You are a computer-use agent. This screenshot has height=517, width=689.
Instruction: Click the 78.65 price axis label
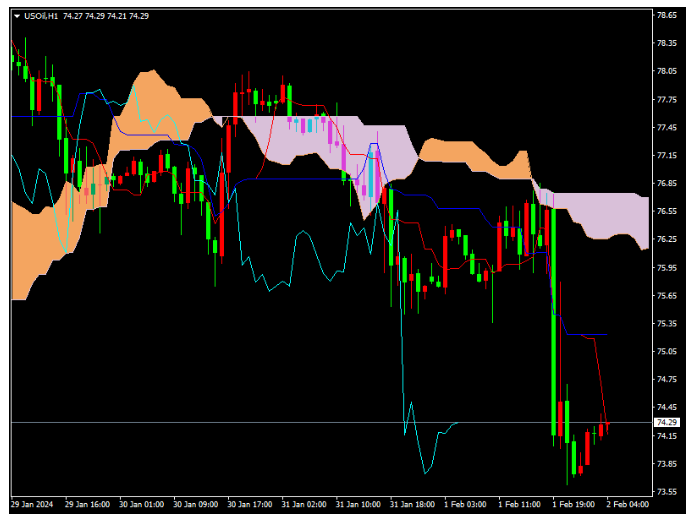(667, 15)
